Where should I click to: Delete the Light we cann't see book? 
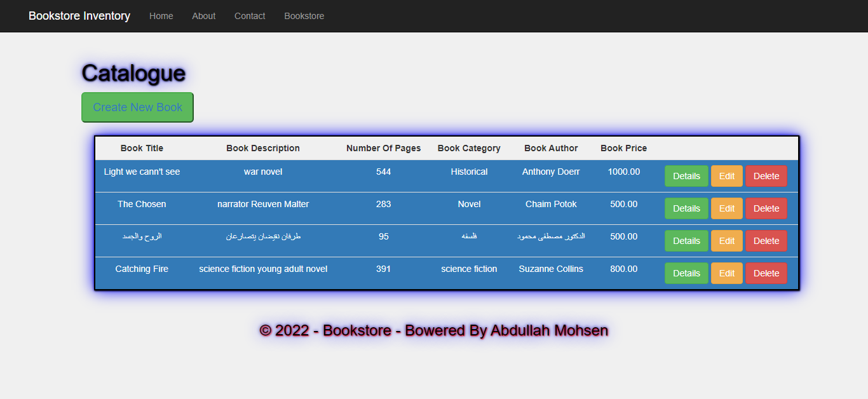[766, 175]
